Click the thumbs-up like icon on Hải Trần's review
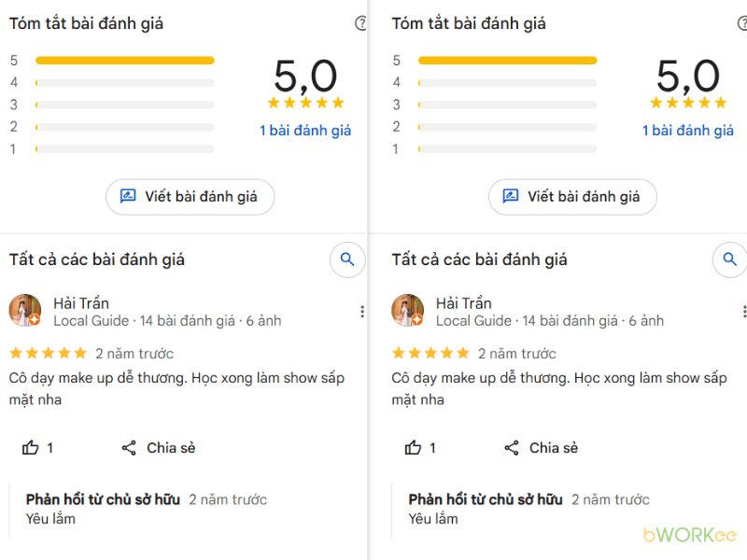 [x=31, y=448]
